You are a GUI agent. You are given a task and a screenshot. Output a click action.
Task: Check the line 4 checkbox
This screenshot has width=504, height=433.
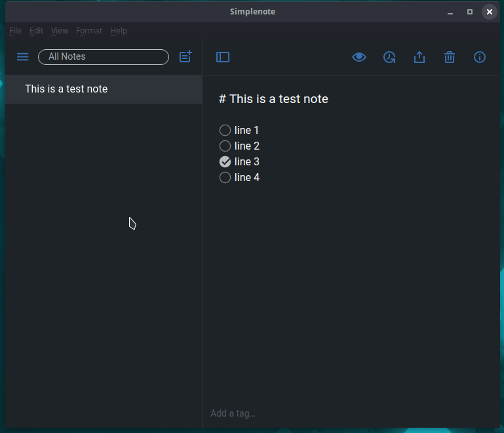pyautogui.click(x=225, y=178)
